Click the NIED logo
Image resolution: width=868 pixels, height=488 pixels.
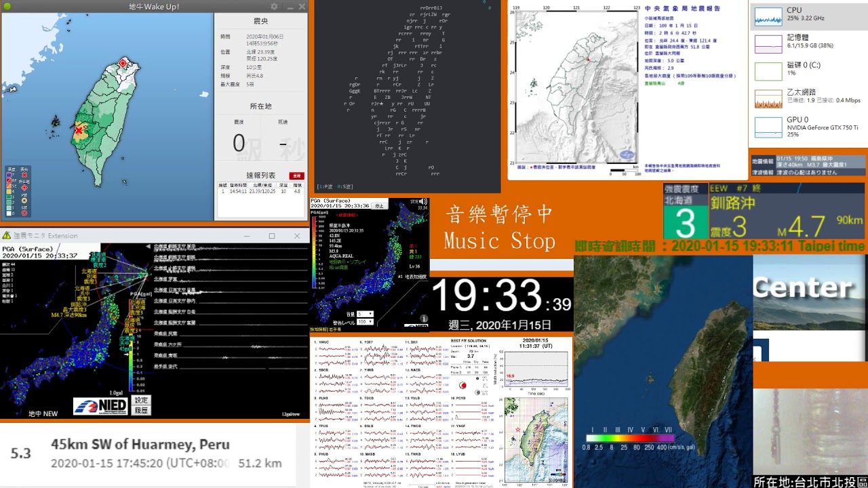point(100,405)
